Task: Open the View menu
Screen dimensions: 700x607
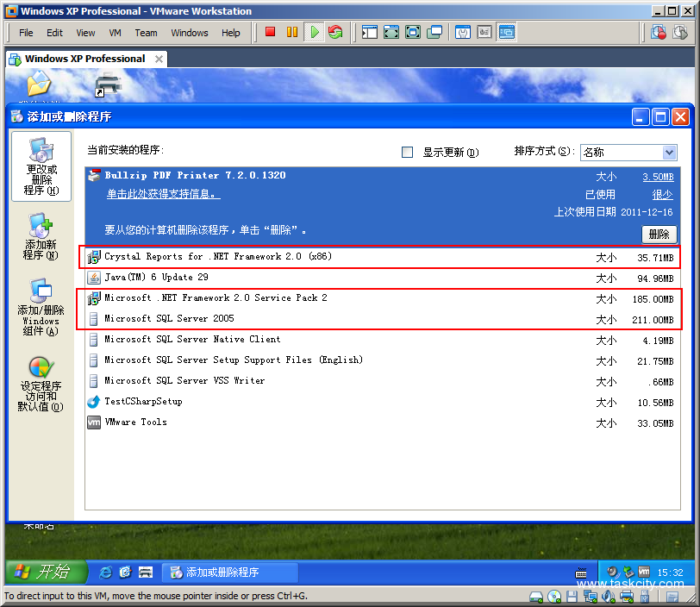Action: pos(85,33)
